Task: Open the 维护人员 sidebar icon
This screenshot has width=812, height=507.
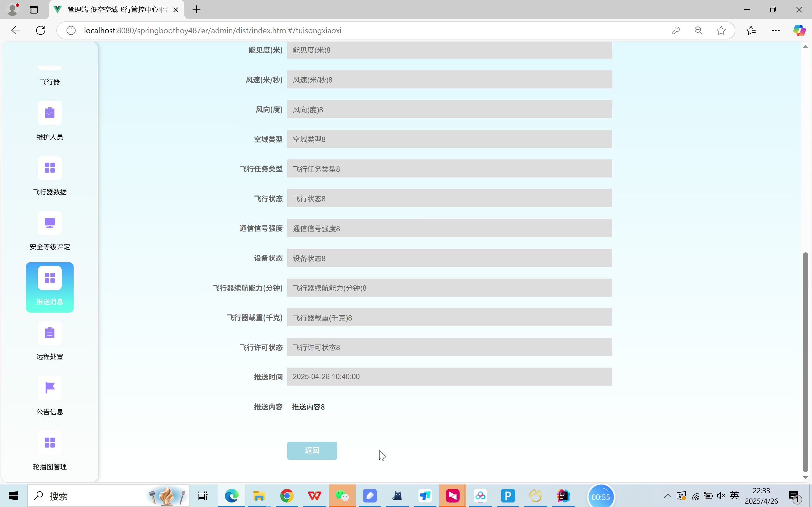Action: [50, 113]
